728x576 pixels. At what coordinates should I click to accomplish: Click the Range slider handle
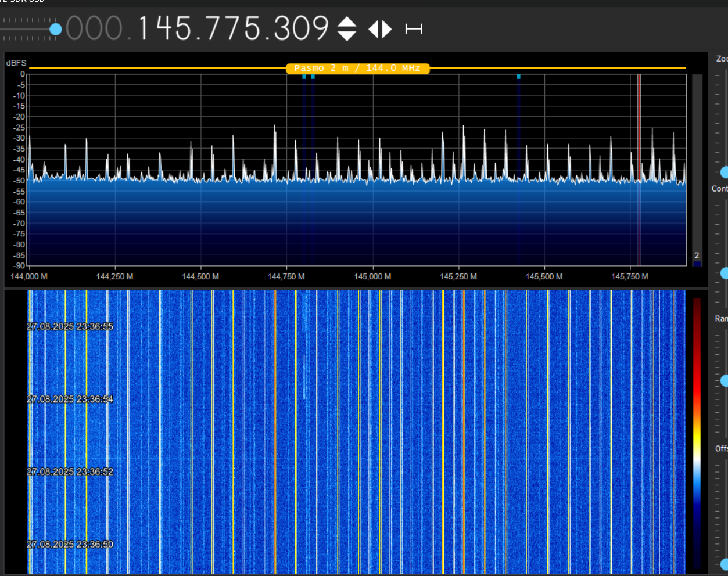[x=724, y=380]
